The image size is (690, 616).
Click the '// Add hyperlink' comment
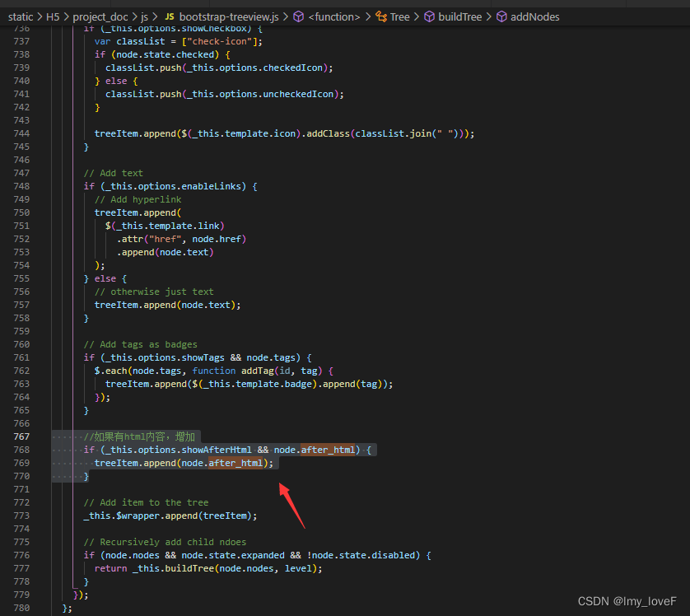point(138,199)
